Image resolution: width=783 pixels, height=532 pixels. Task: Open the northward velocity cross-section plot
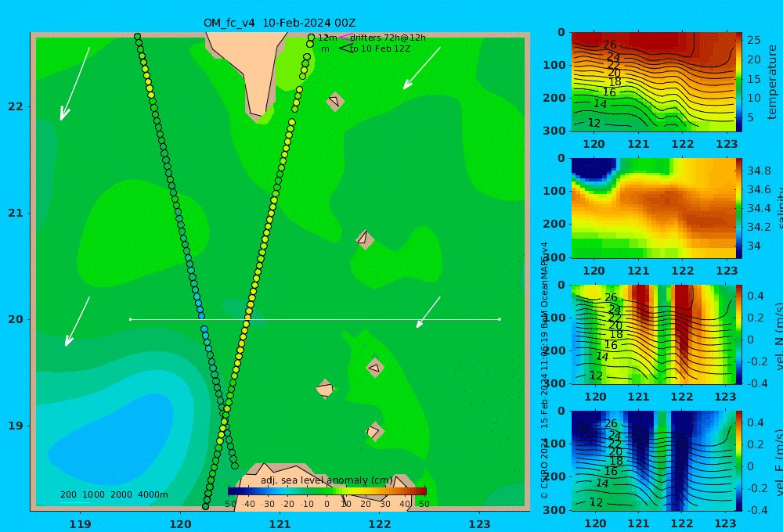pyautogui.click(x=653, y=334)
